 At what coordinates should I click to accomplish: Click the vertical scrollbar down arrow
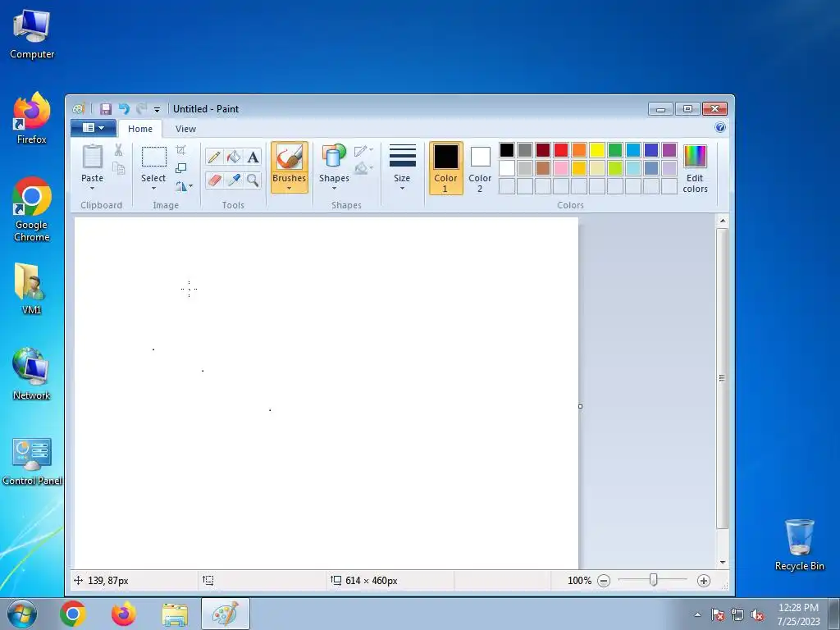pyautogui.click(x=723, y=563)
